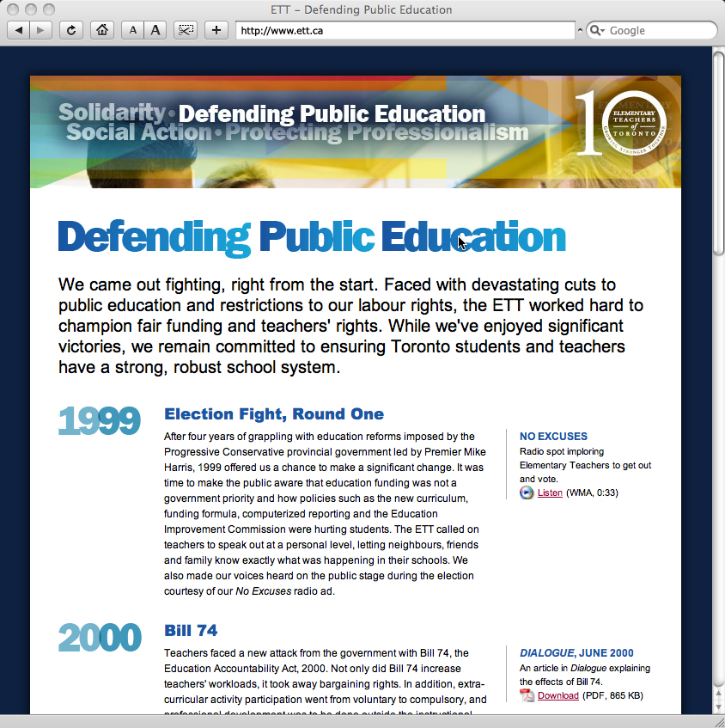Click the scrollbar down arrow
725x728 pixels.
click(718, 707)
